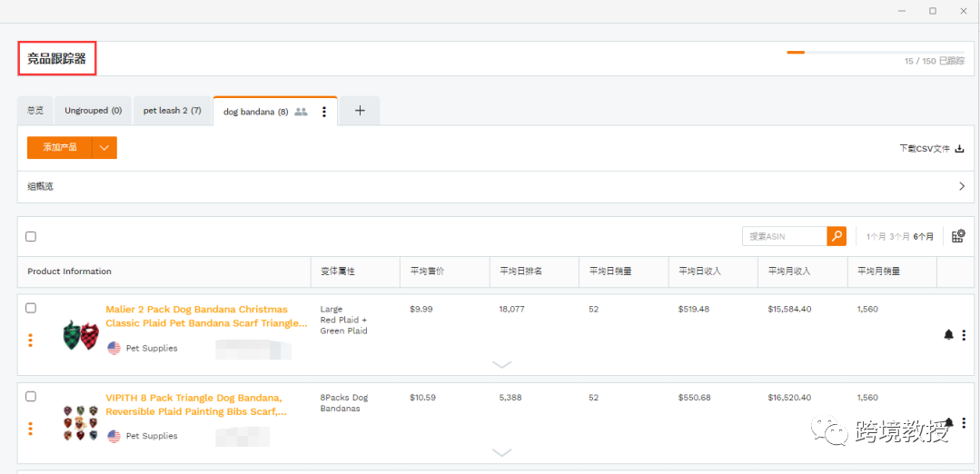Screen dimensions: 980x474
Task: Select the 1个月 time range
Action: [x=876, y=237]
